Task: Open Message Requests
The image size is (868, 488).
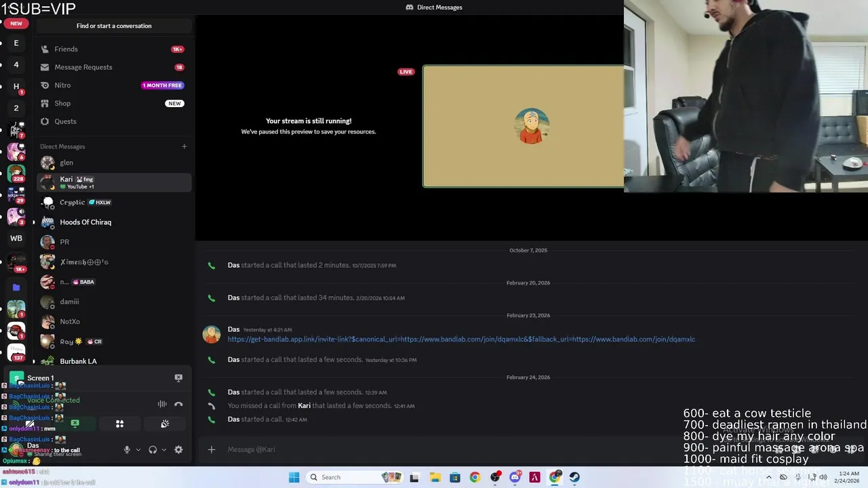Action: tap(114, 67)
